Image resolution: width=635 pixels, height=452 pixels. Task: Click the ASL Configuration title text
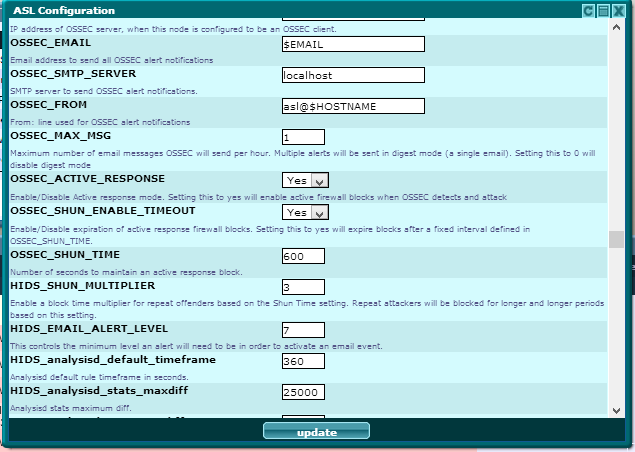click(64, 11)
